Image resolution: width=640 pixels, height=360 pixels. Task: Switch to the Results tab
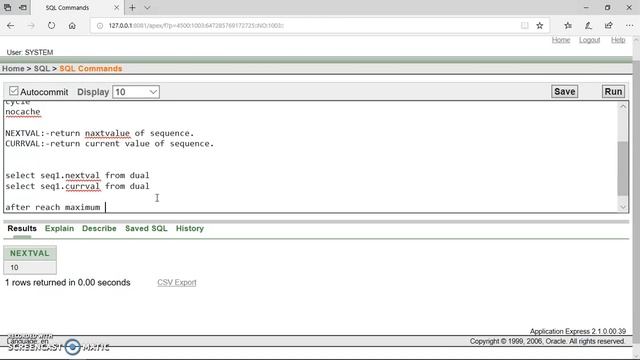click(x=22, y=229)
